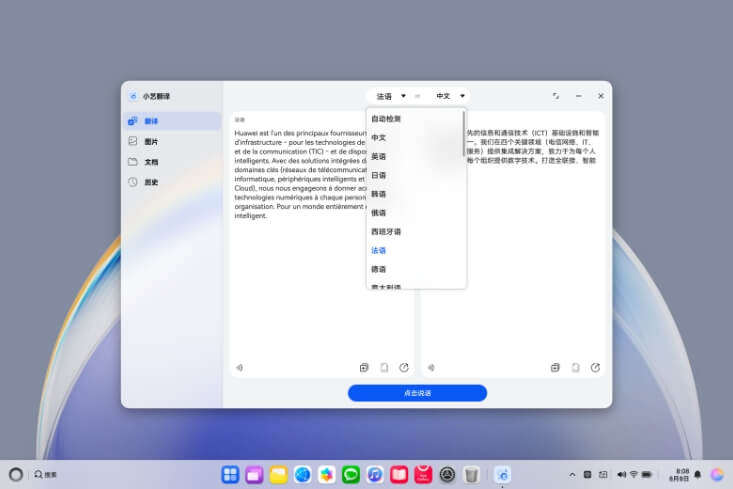Copy the Chinese translation text

pyautogui.click(x=575, y=367)
